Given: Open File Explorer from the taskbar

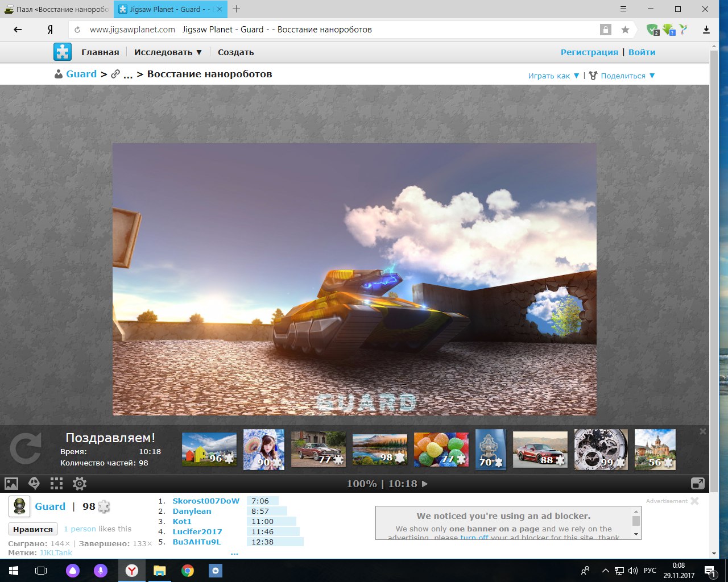Looking at the screenshot, I should (x=159, y=571).
